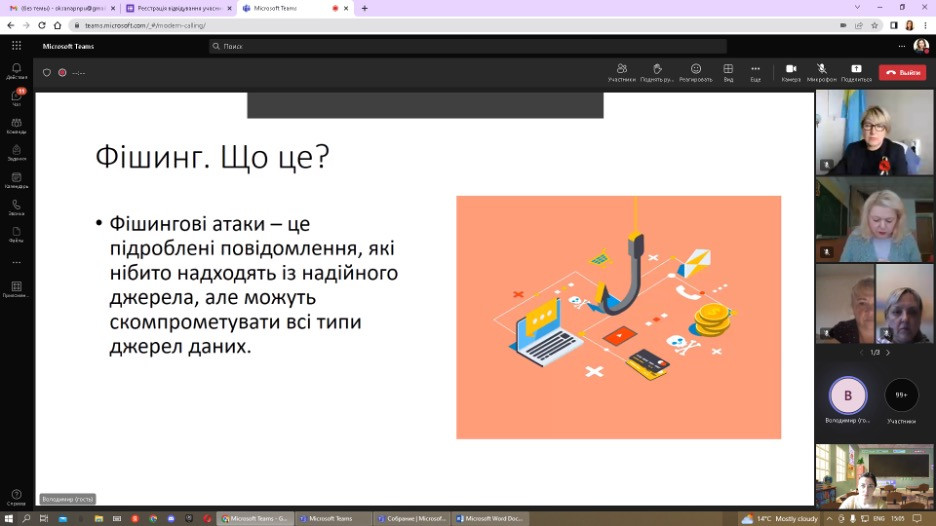Image resolution: width=936 pixels, height=526 pixels.
Task: Open File Explorer from the taskbar
Action: point(98,518)
